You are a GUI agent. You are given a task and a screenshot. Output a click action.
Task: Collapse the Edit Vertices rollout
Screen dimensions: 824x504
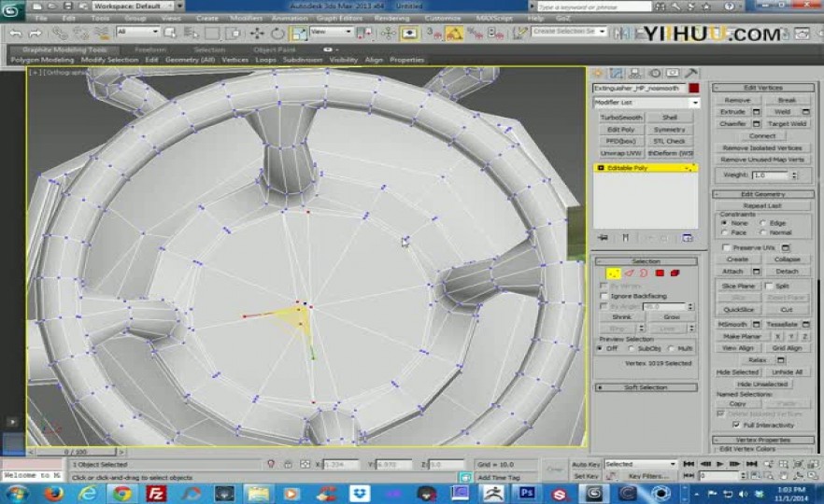point(763,88)
